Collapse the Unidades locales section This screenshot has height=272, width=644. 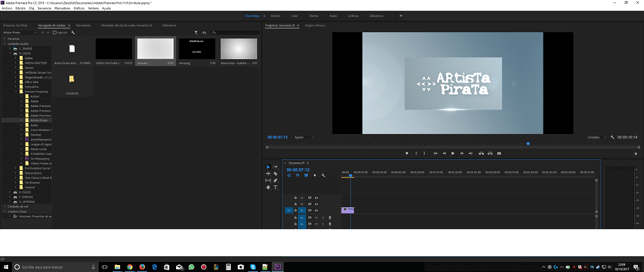click(4, 43)
